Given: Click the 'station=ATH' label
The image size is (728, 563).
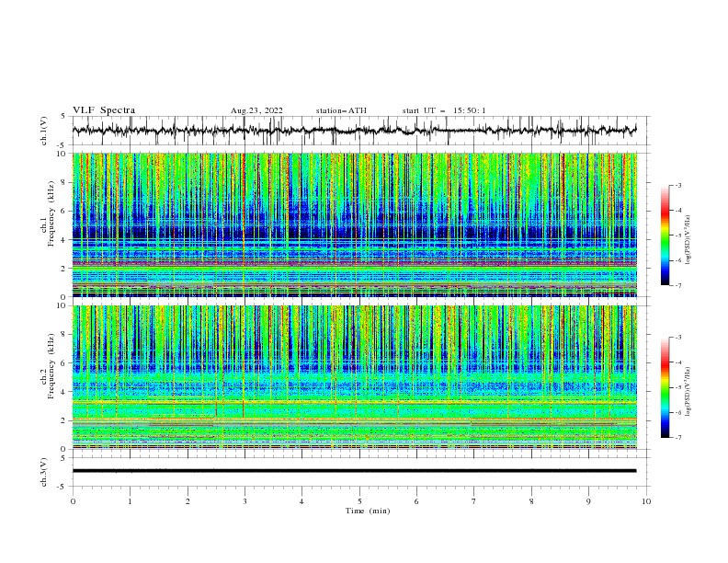Looking at the screenshot, I should tap(341, 110).
